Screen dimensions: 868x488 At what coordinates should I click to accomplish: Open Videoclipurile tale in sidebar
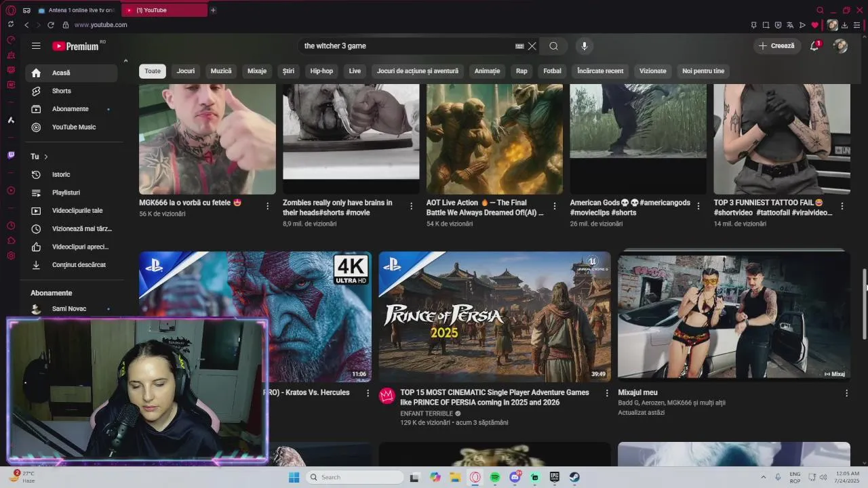point(71,211)
